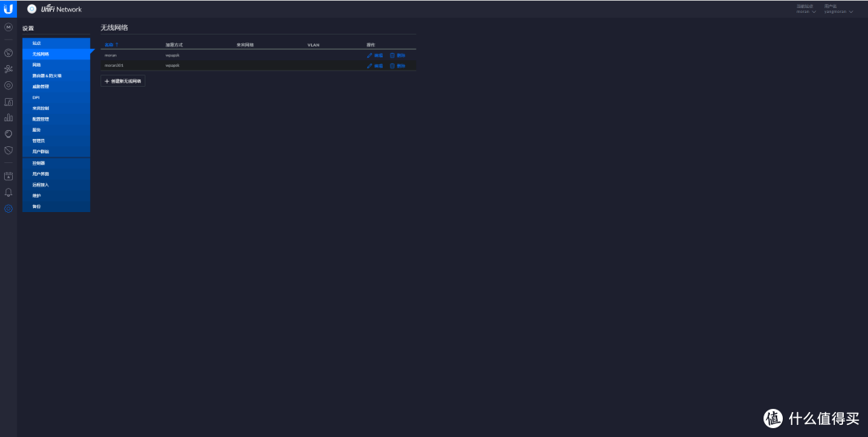
Task: Open the Threat shield icon
Action: coord(8,150)
